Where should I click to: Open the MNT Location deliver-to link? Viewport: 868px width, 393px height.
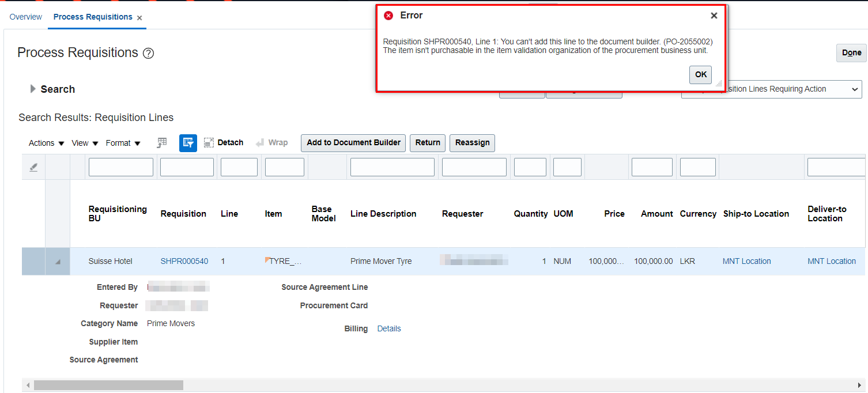[832, 261]
